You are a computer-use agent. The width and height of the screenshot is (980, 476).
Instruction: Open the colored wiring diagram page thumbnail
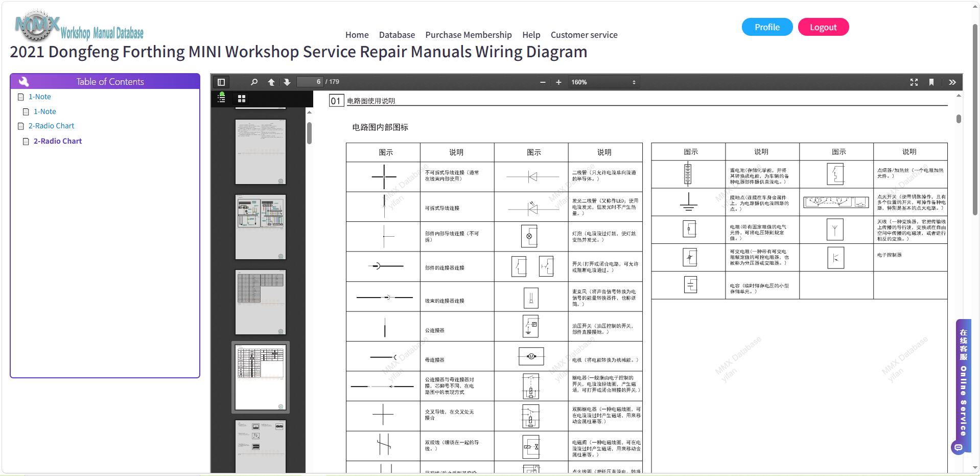click(261, 227)
